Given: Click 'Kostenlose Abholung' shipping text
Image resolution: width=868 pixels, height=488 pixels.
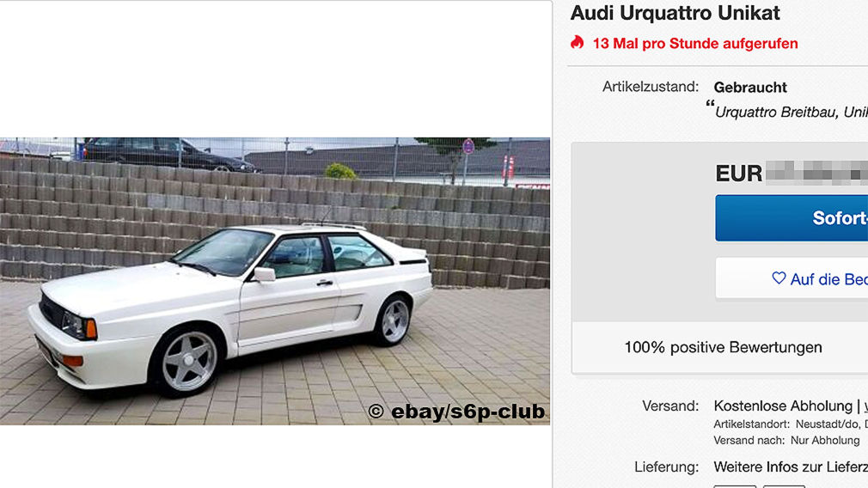Looking at the screenshot, I should 783,406.
